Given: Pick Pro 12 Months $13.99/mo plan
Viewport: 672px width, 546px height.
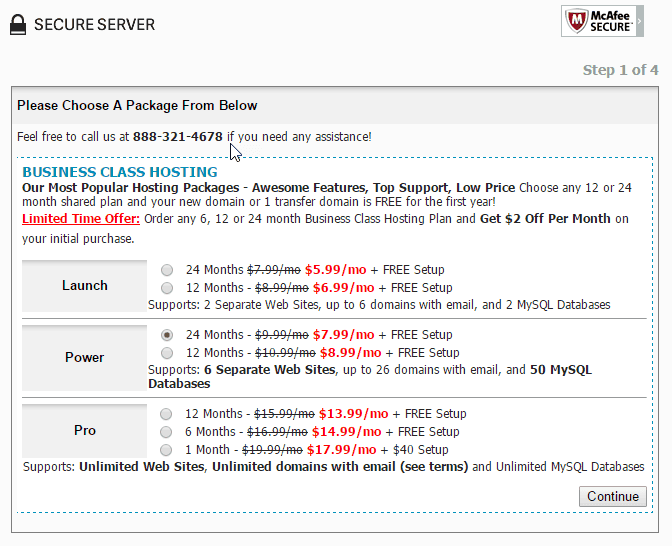Looking at the screenshot, I should click(166, 414).
